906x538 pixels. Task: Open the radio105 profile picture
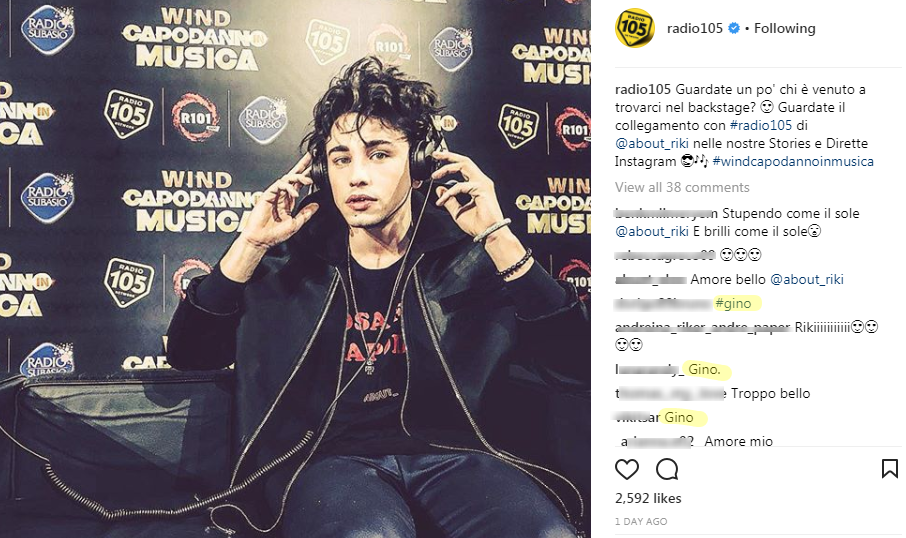tap(634, 28)
